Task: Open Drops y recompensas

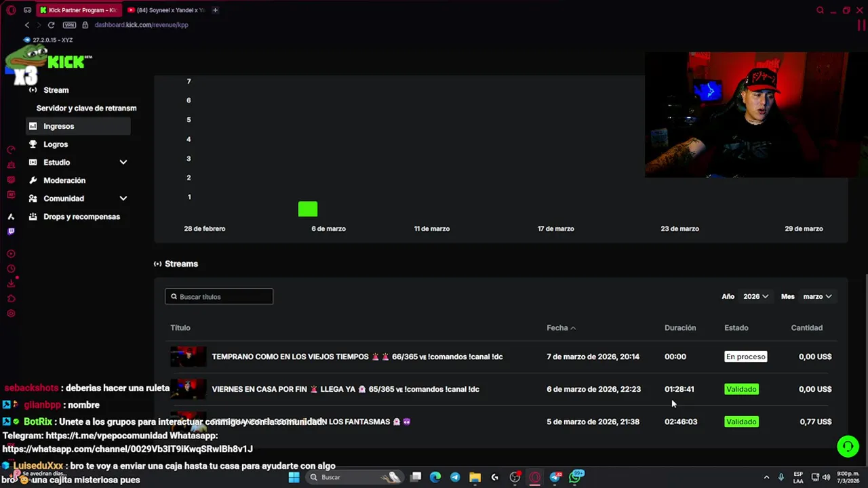Action: [81, 217]
